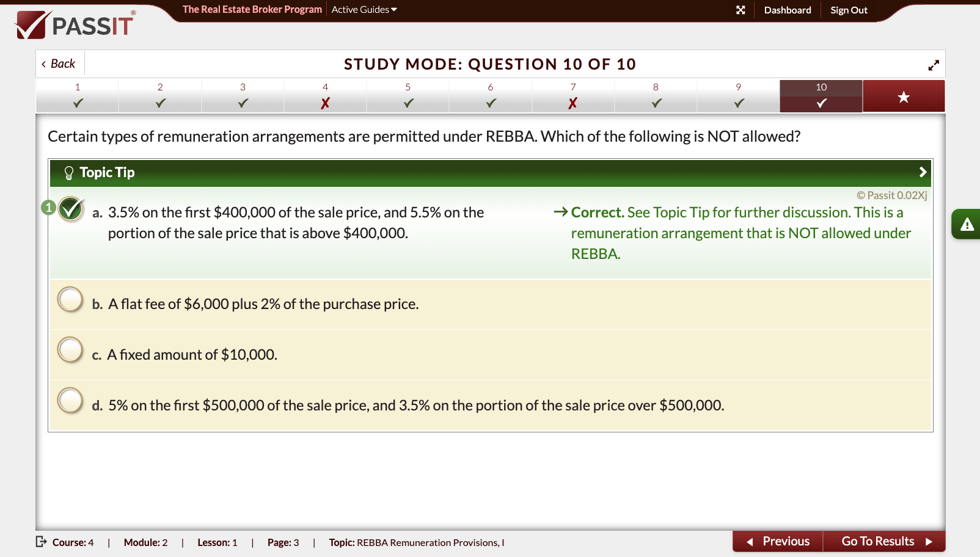Click the Passit checkmark logo
Screen dimensions: 980x557
click(x=32, y=23)
